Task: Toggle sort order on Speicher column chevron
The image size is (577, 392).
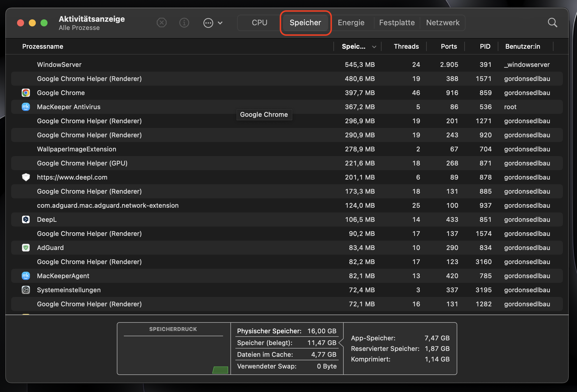Action: point(374,47)
